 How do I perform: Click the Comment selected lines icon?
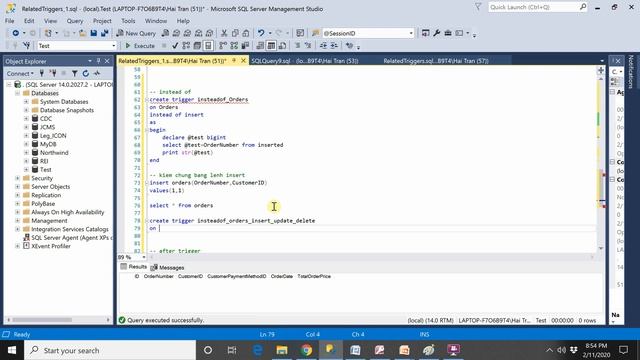point(298,46)
